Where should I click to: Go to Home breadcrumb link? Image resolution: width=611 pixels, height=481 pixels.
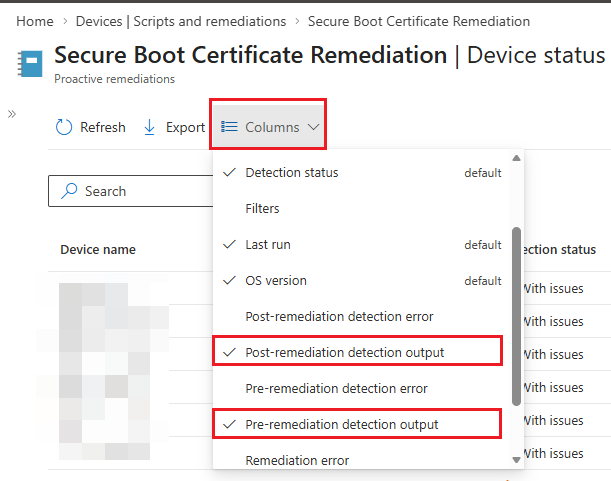click(35, 21)
